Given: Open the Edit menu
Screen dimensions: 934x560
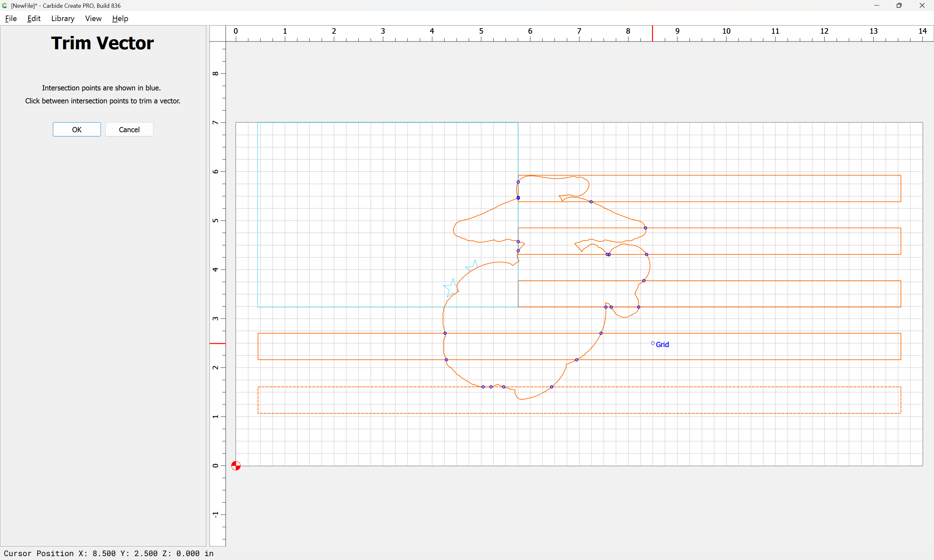Looking at the screenshot, I should [x=34, y=18].
